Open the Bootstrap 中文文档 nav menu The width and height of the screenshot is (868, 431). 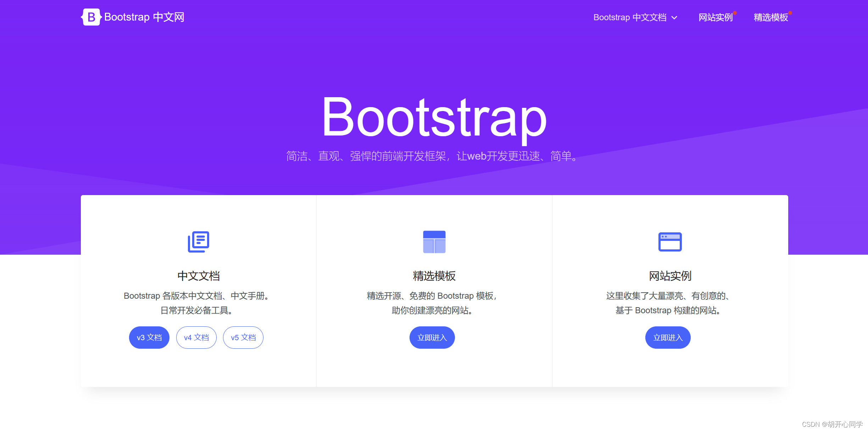pyautogui.click(x=630, y=17)
